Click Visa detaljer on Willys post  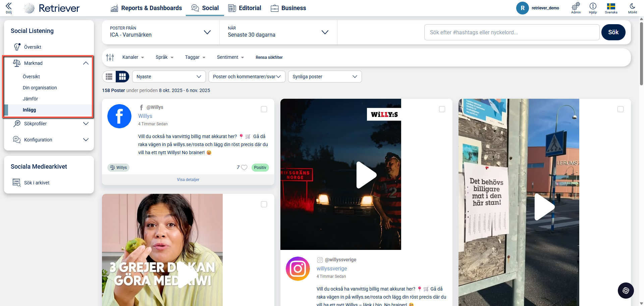(x=188, y=180)
